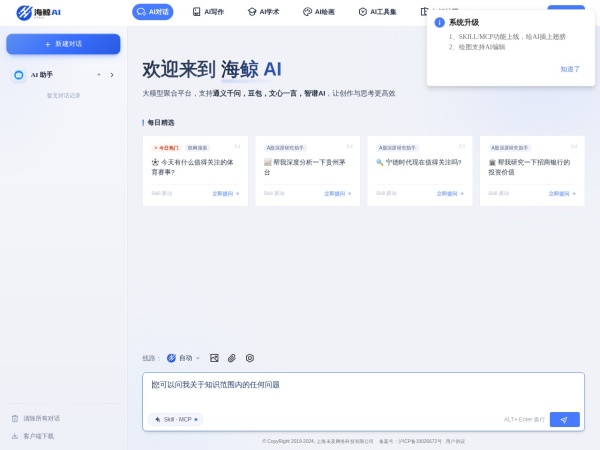Click the 联网搜索 tag
600x450 pixels.
(x=197, y=148)
